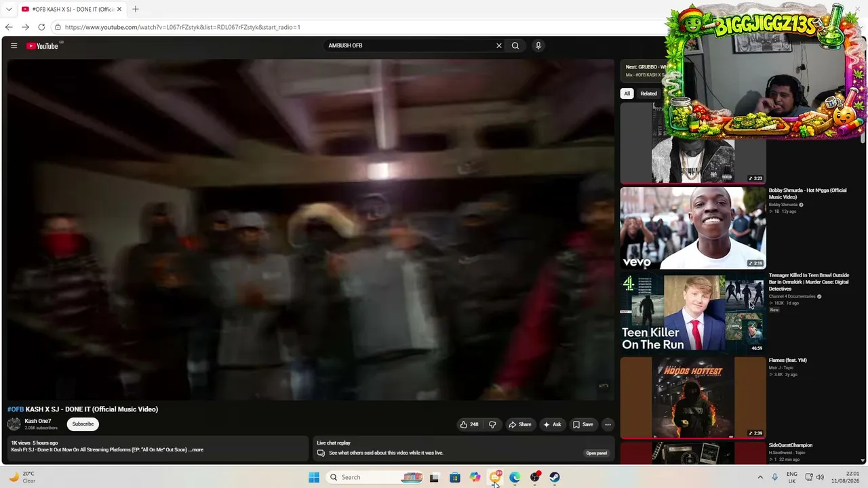The image size is (868, 488).
Task: Clear the search box with the X
Action: [499, 45]
